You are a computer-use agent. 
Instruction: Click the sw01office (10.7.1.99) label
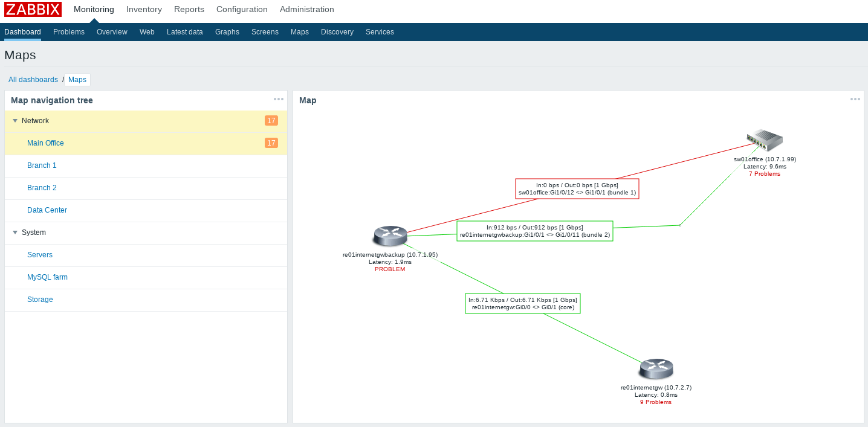click(765, 159)
